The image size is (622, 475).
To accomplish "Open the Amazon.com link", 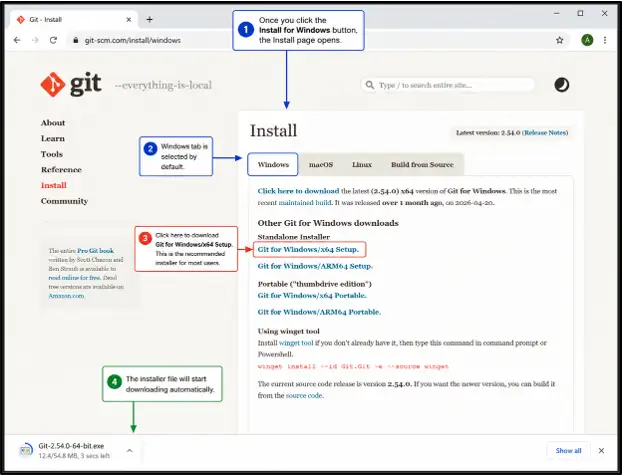I will tap(66, 296).
